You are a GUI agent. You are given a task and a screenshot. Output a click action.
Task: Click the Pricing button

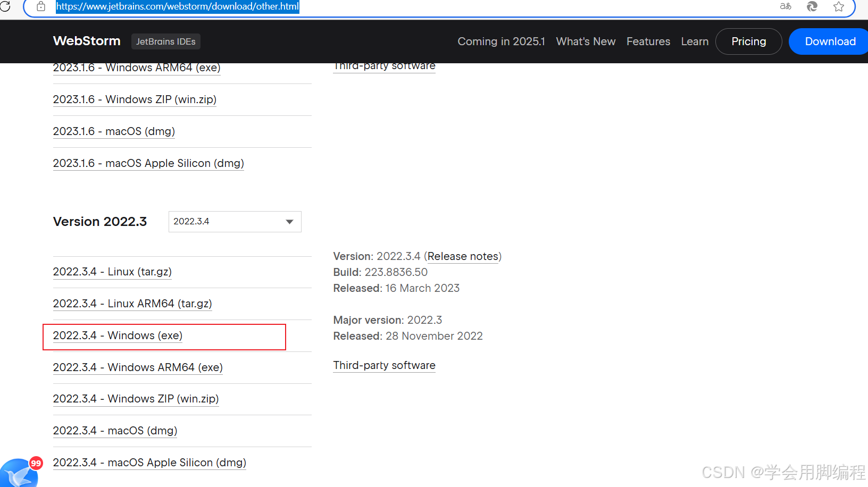coord(749,41)
